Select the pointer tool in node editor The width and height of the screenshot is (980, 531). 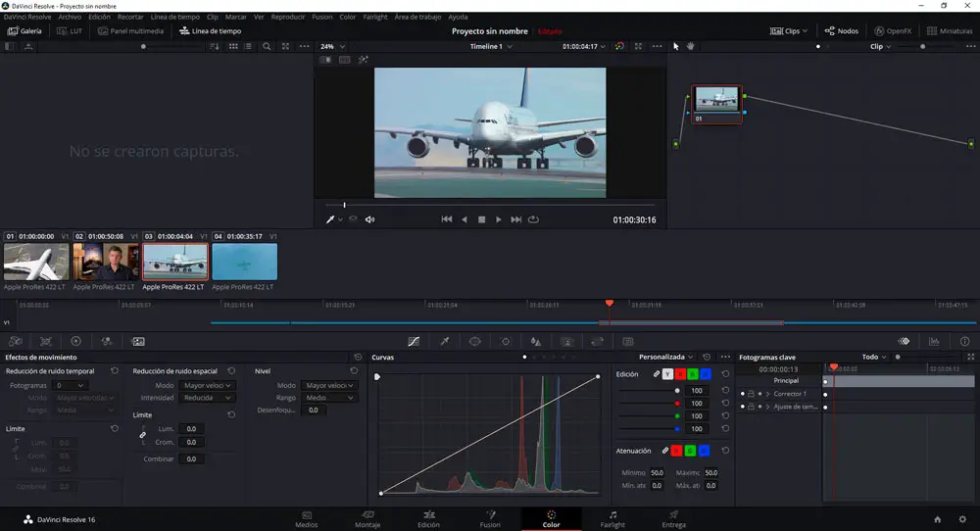(x=675, y=46)
